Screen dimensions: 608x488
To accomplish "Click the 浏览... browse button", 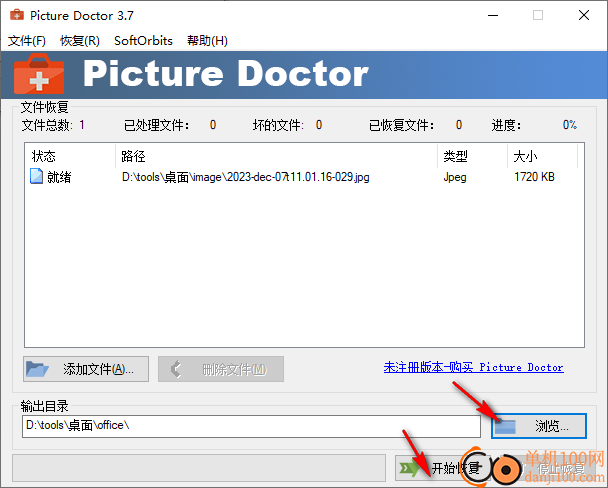I will coord(539,426).
